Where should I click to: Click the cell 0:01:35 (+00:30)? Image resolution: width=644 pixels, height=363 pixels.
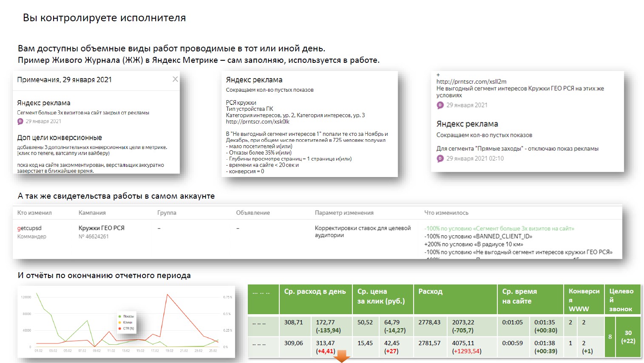click(x=546, y=326)
